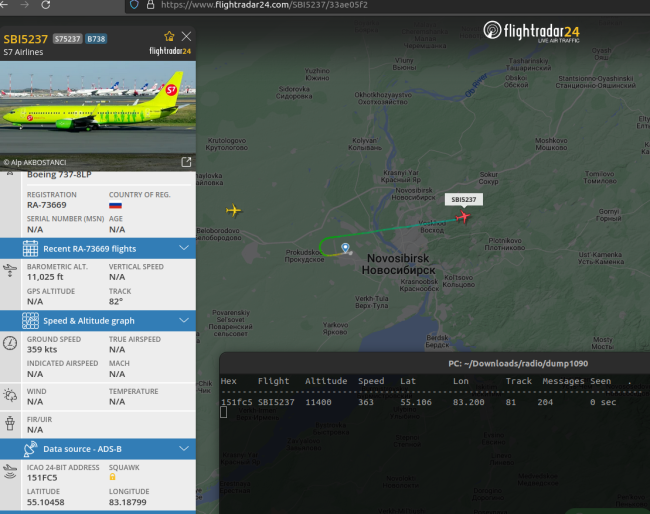Open aircraft photo via external link icon
This screenshot has height=514, width=650.
point(186,161)
